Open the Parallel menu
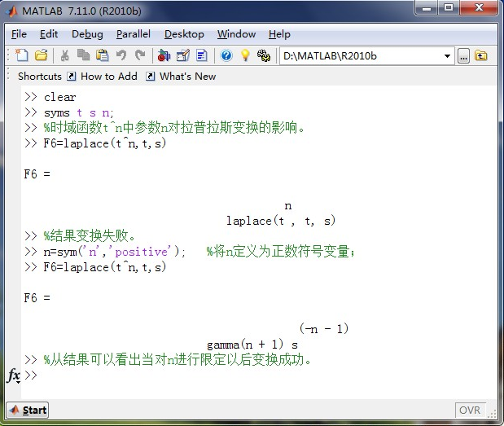Image resolution: width=504 pixels, height=426 pixels. [133, 34]
